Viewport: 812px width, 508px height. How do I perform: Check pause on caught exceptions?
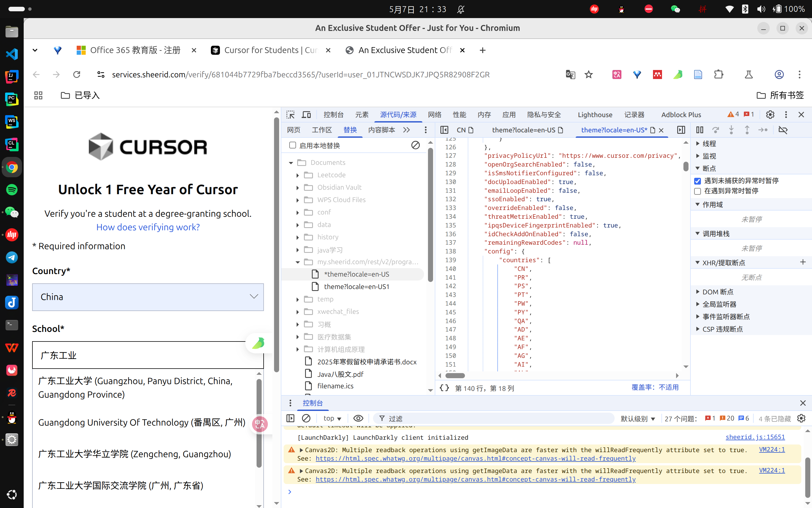[698, 191]
